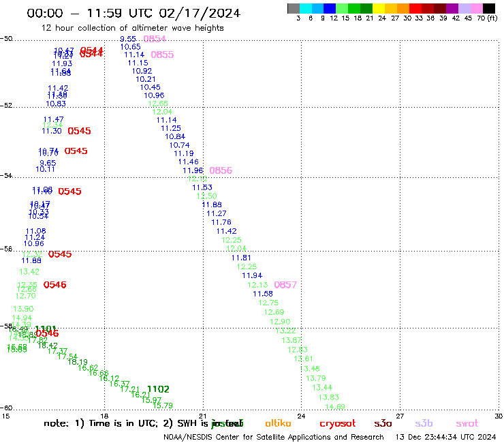Click the wave height value '9.55'
Image resolution: width=504 pixels, height=443 pixels.
[128, 39]
